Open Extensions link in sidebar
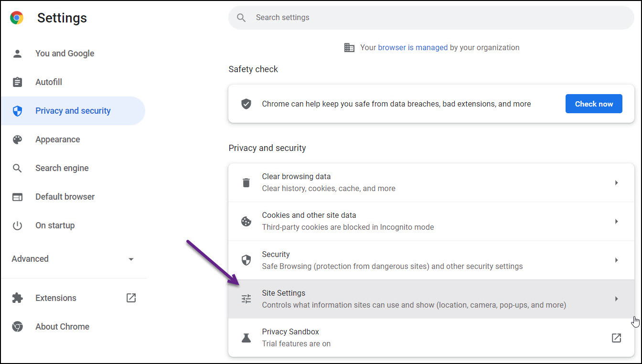Viewport: 642px width, 364px height. pos(56,298)
